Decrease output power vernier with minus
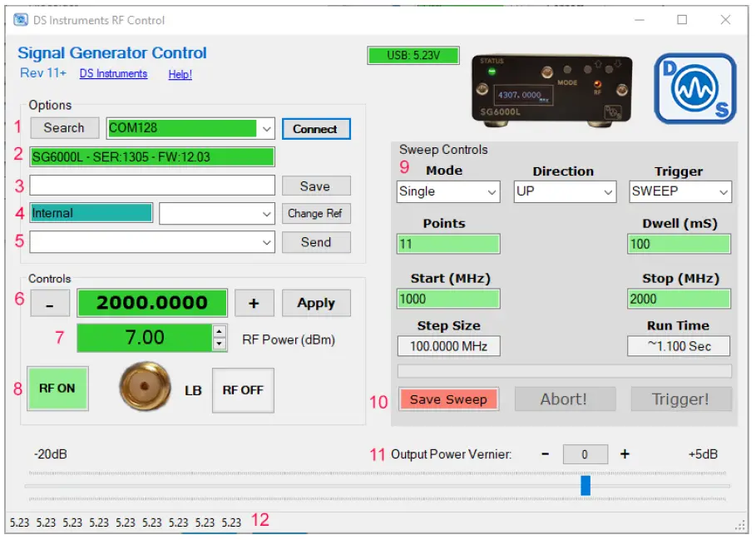756x540 pixels. pos(546,454)
